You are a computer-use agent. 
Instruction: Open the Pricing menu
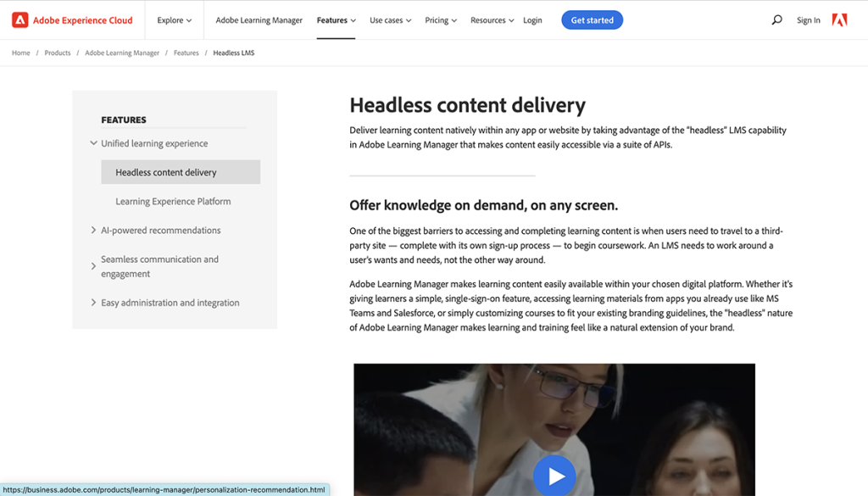pyautogui.click(x=440, y=20)
